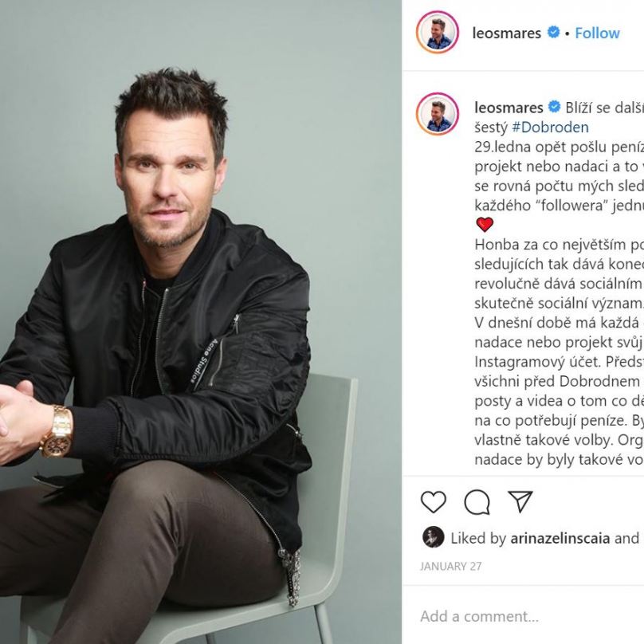Open the #Dobroden hashtag link
Image resolution: width=644 pixels, height=644 pixels.
tap(551, 128)
